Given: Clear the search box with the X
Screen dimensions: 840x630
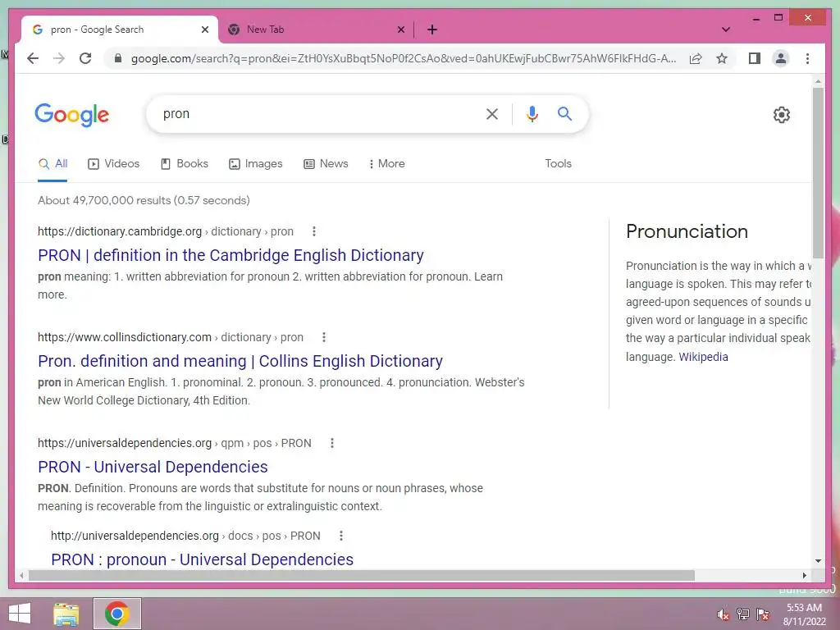Looking at the screenshot, I should [x=492, y=113].
